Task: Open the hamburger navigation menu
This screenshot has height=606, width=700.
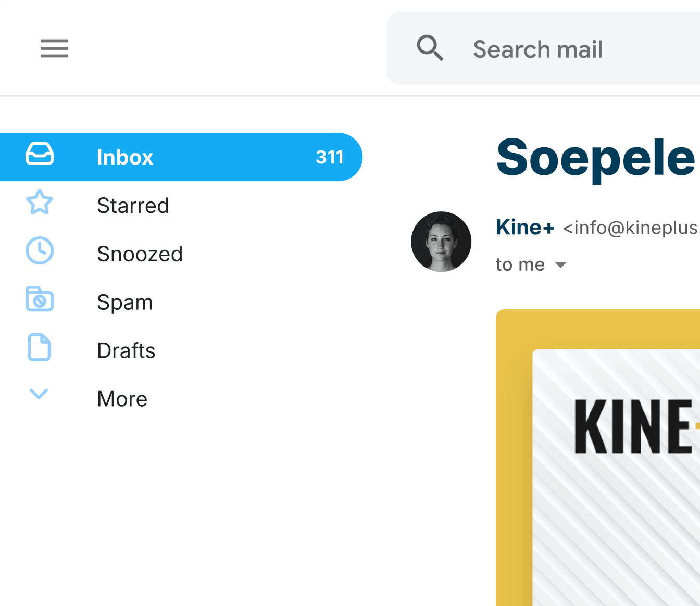Action: [54, 48]
